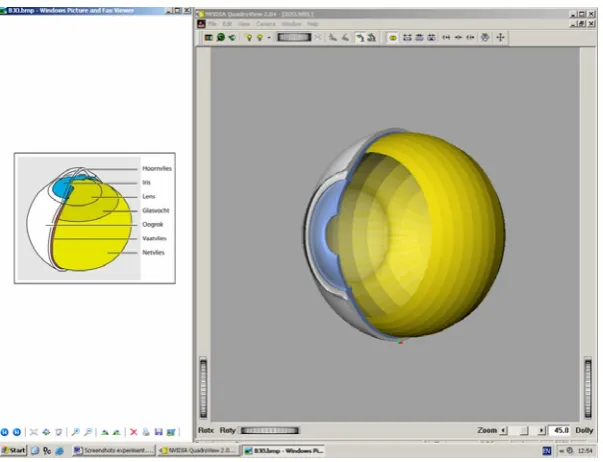Click Next Image button in Picture Viewer
Viewport: 603px width, 462px height.
point(17,432)
